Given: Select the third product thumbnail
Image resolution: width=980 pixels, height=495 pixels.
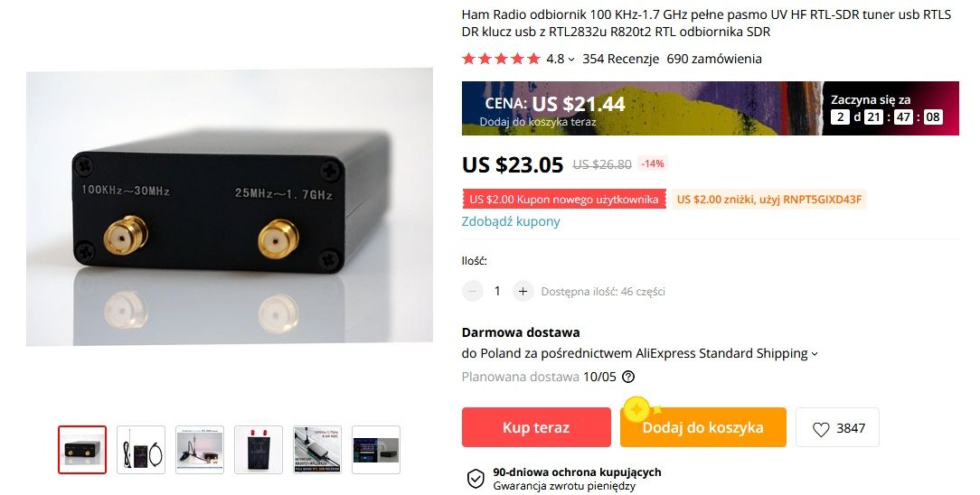Looking at the screenshot, I should click(200, 450).
